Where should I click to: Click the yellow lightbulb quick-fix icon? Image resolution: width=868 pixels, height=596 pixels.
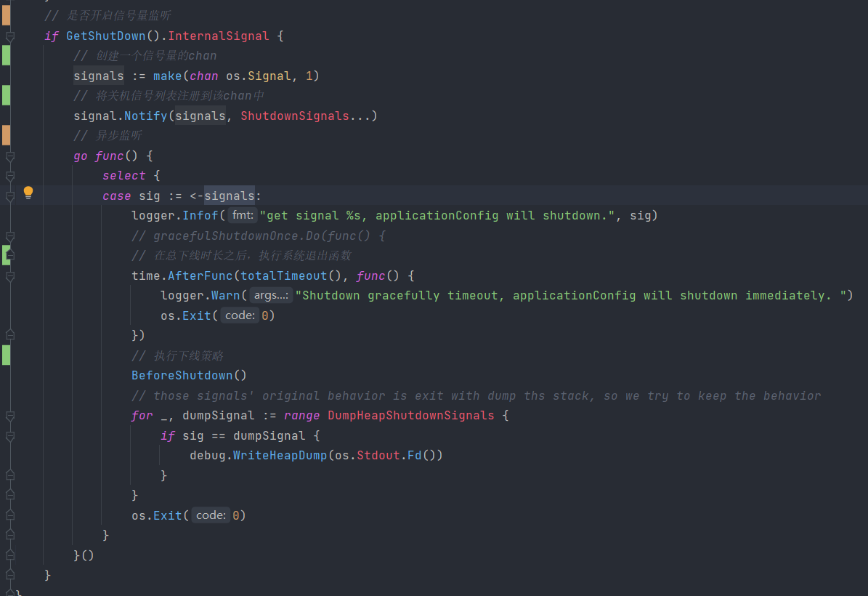(28, 193)
